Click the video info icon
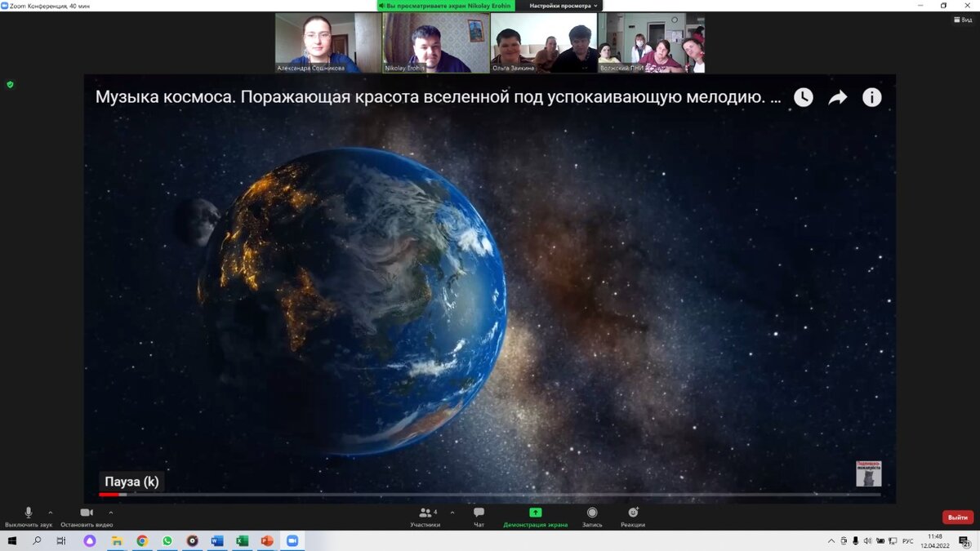 pos(872,97)
